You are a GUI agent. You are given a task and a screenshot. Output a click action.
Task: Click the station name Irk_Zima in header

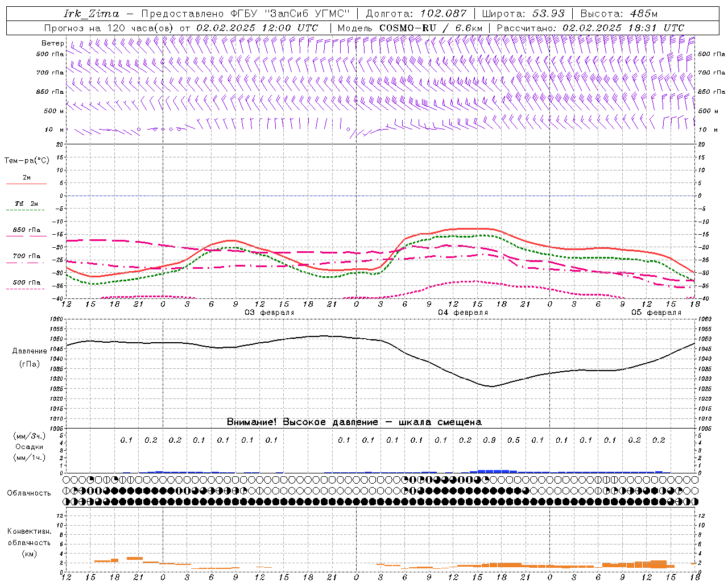point(92,14)
